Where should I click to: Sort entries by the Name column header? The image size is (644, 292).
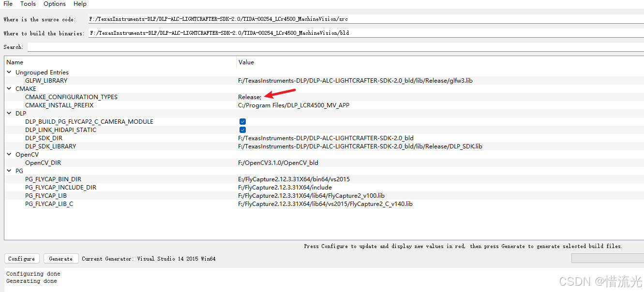120,62
